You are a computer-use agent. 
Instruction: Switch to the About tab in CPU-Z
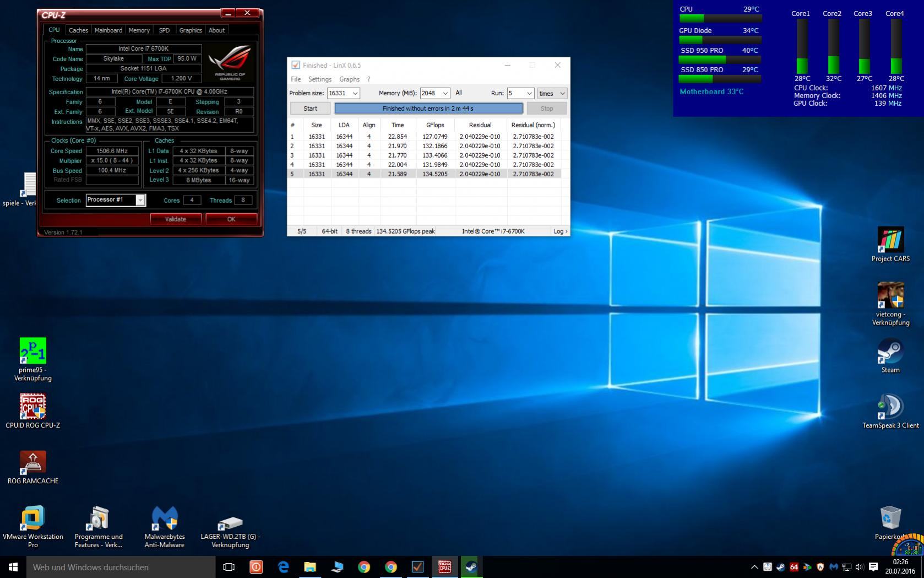[x=216, y=30]
